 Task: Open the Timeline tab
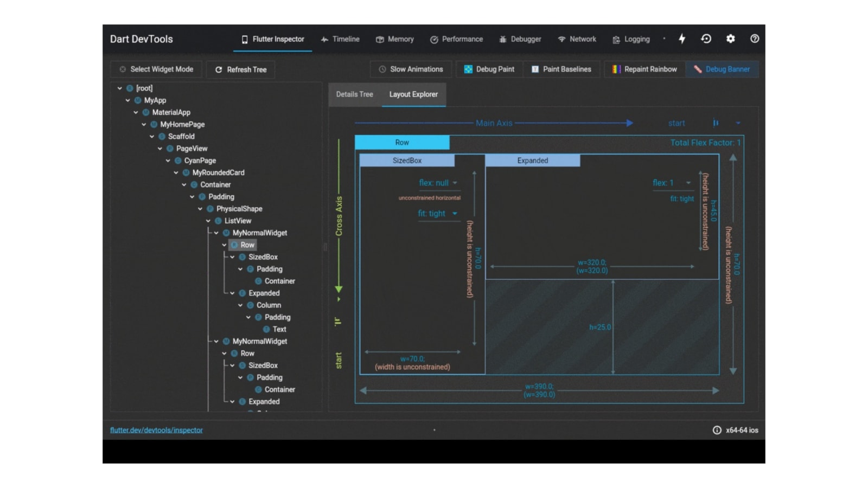[x=340, y=39]
